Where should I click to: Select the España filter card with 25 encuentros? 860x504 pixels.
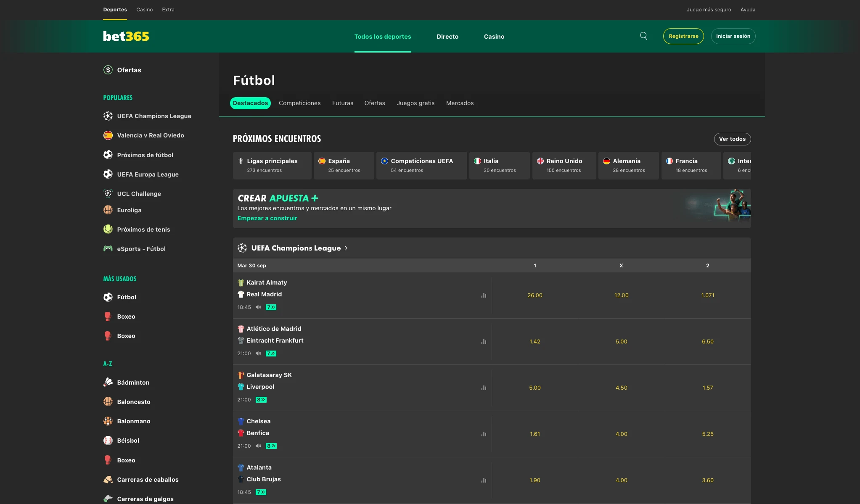click(344, 165)
